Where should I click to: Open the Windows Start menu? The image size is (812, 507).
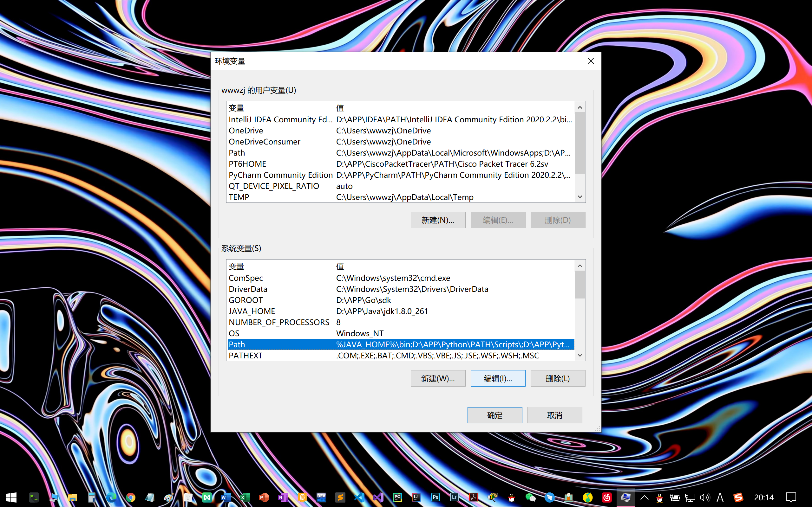point(11,497)
